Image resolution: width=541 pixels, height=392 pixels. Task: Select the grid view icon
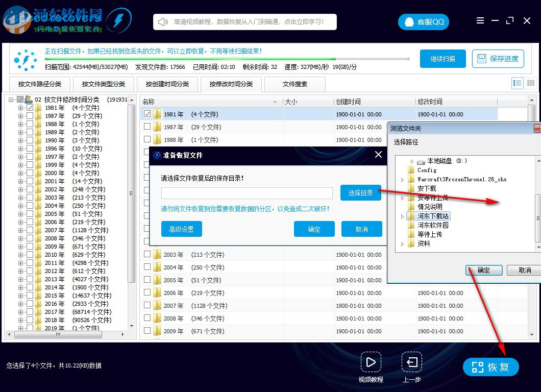tap(531, 83)
